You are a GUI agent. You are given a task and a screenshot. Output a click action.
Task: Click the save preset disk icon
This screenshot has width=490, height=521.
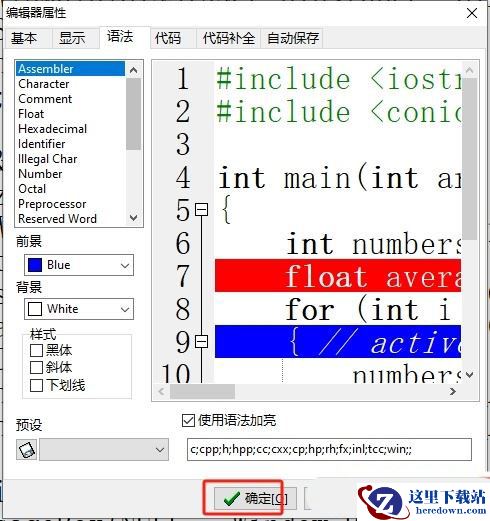pos(26,450)
